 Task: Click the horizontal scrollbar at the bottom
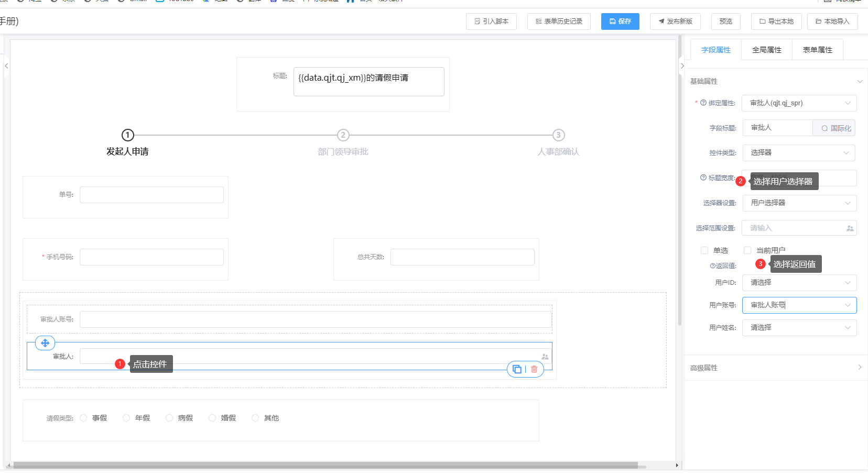click(325, 465)
